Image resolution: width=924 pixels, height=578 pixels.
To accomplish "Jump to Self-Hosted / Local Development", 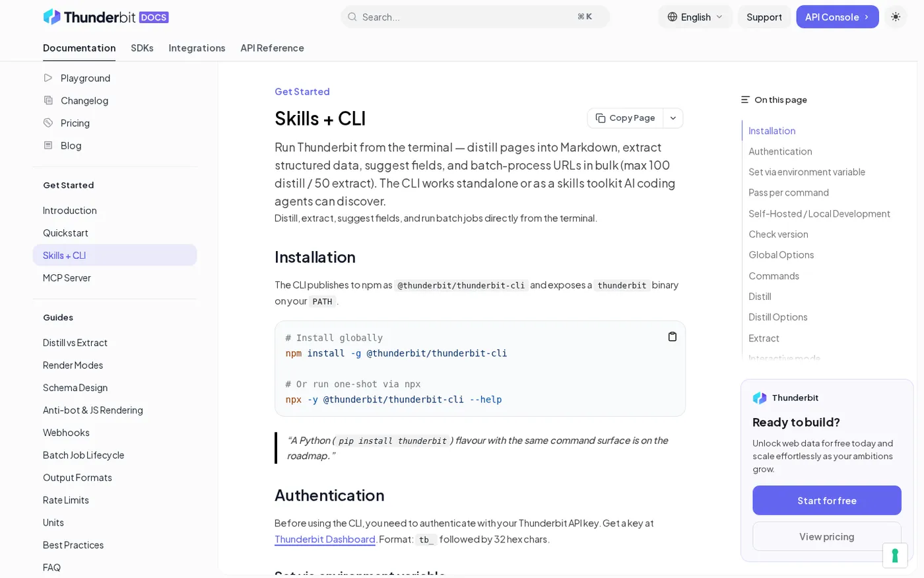I will point(819,213).
